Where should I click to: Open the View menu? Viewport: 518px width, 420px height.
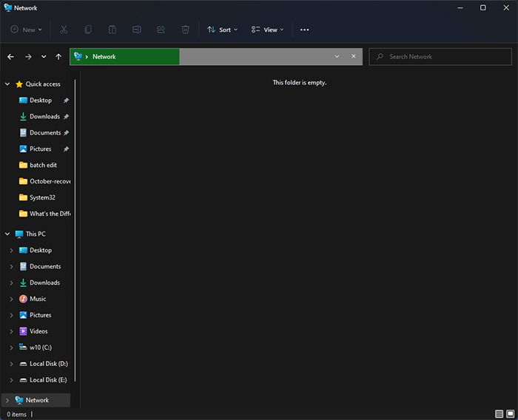point(267,30)
